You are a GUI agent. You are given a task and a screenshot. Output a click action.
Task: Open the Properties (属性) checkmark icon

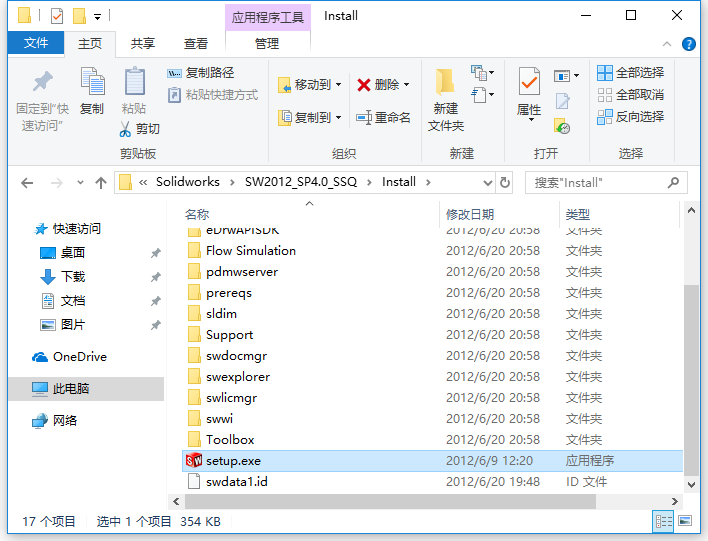(x=529, y=81)
